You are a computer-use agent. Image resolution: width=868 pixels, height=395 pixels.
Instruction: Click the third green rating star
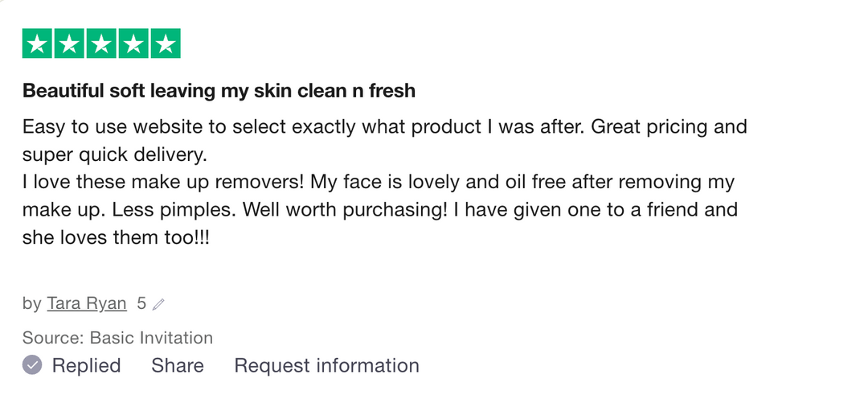(101, 44)
